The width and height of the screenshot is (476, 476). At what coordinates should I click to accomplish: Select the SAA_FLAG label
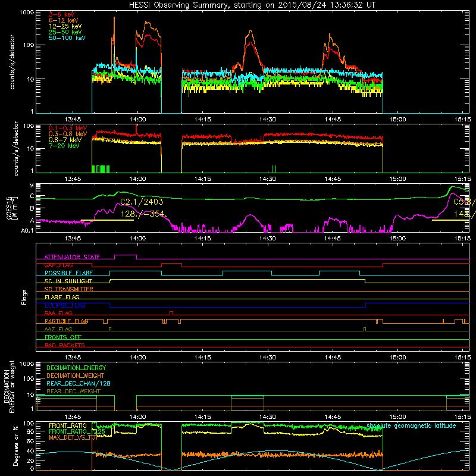58,313
